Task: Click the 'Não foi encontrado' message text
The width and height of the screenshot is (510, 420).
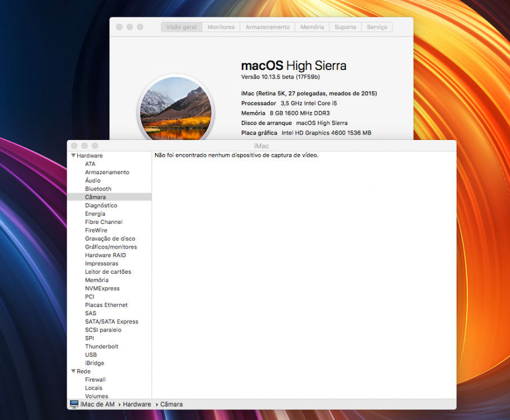Action: tap(236, 155)
